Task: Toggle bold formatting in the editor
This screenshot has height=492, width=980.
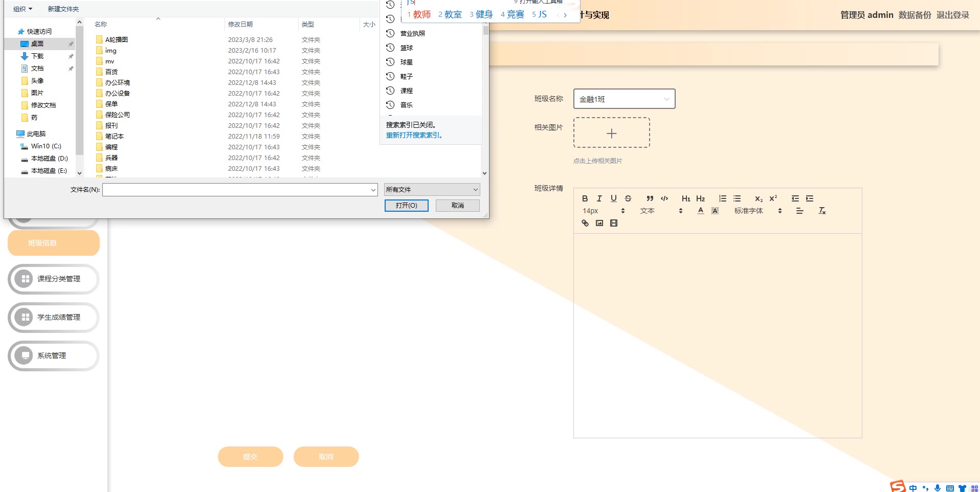Action: tap(585, 198)
